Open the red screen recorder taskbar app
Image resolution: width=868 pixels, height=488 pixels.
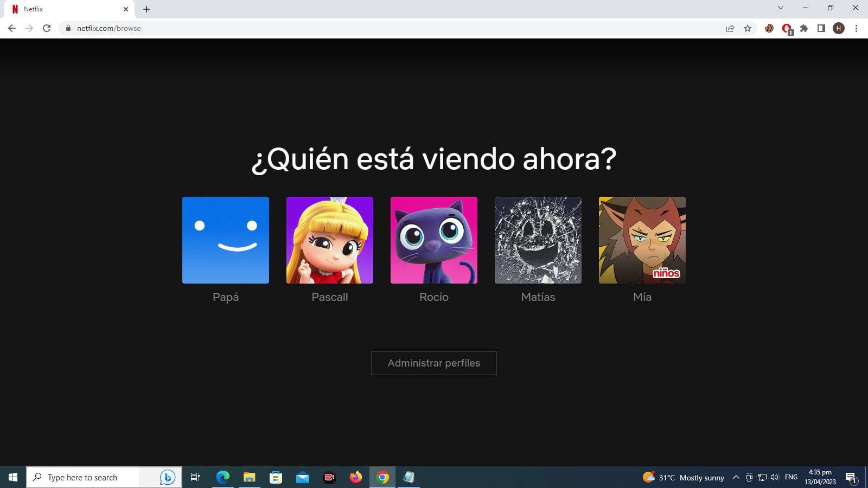(x=329, y=477)
